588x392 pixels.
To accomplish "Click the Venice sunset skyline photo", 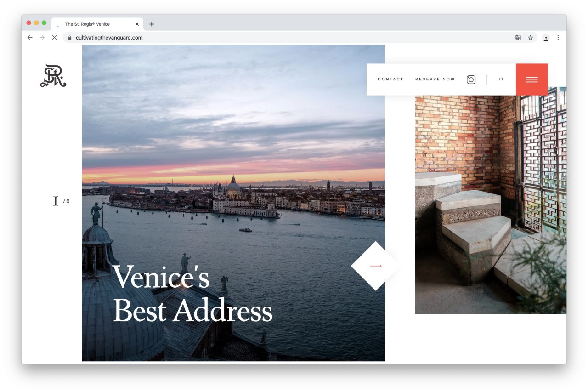I will point(233,203).
